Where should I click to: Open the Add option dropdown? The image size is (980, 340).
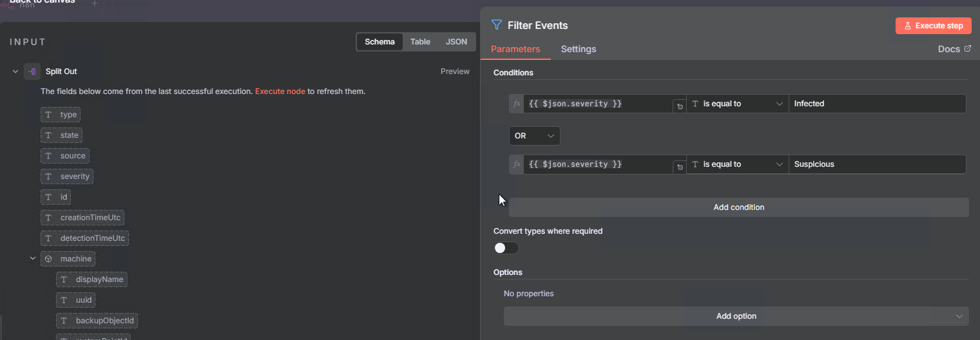(736, 316)
